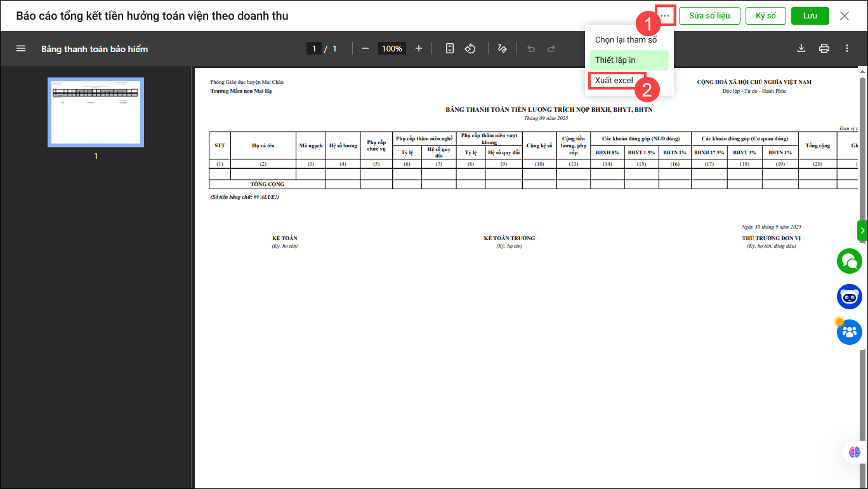
Task: Select 'Xuất excel' to export
Action: click(614, 81)
